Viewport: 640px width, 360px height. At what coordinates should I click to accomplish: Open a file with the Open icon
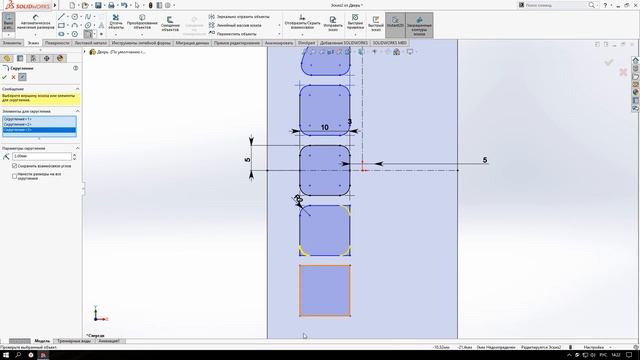85,5
